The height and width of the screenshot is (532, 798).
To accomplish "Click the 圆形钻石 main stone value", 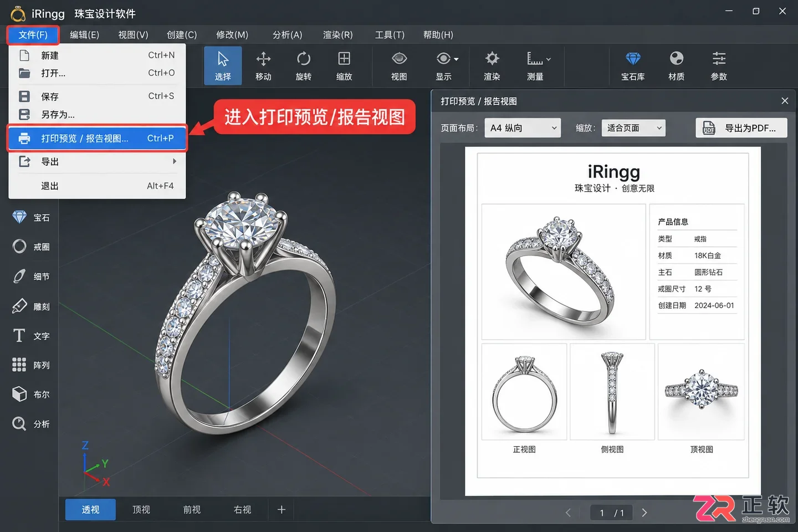I will [x=709, y=272].
